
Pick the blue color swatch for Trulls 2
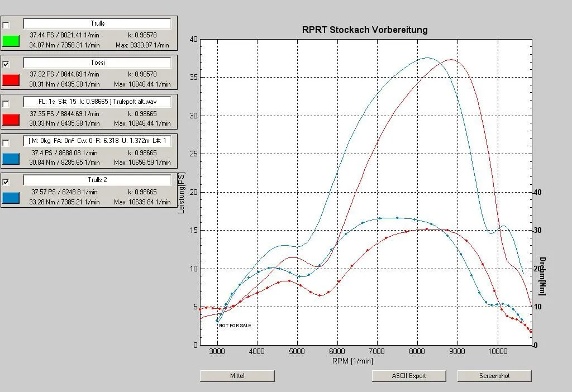pyautogui.click(x=11, y=198)
